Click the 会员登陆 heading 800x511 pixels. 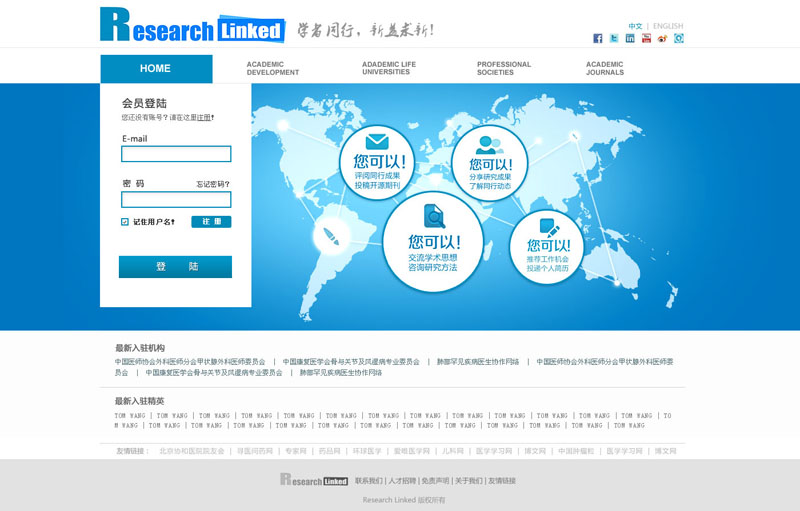144,103
